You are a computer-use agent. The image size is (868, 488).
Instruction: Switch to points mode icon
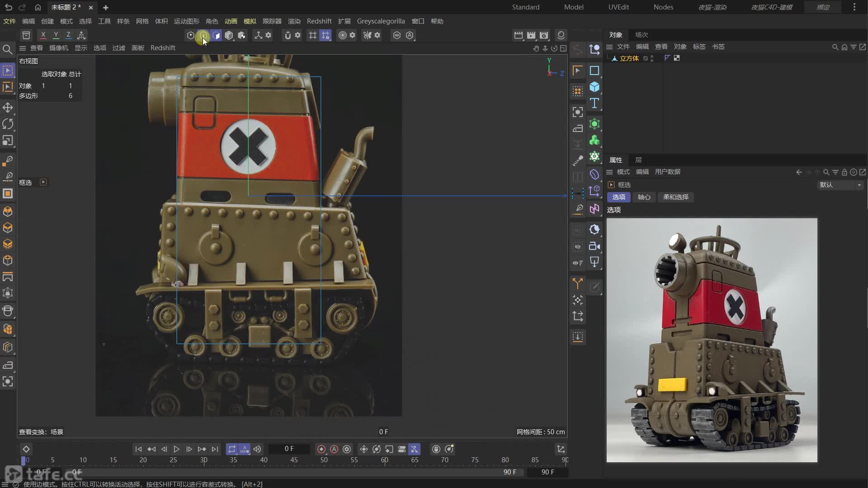(191, 35)
